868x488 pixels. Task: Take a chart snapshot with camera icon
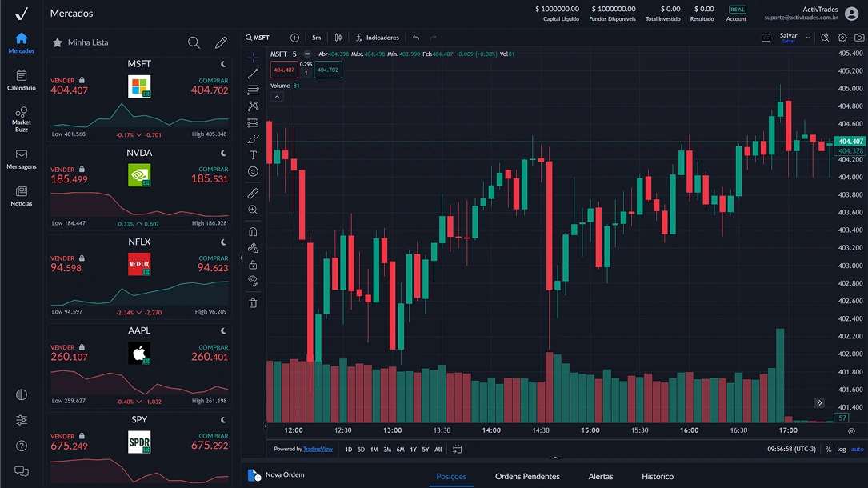pos(859,38)
